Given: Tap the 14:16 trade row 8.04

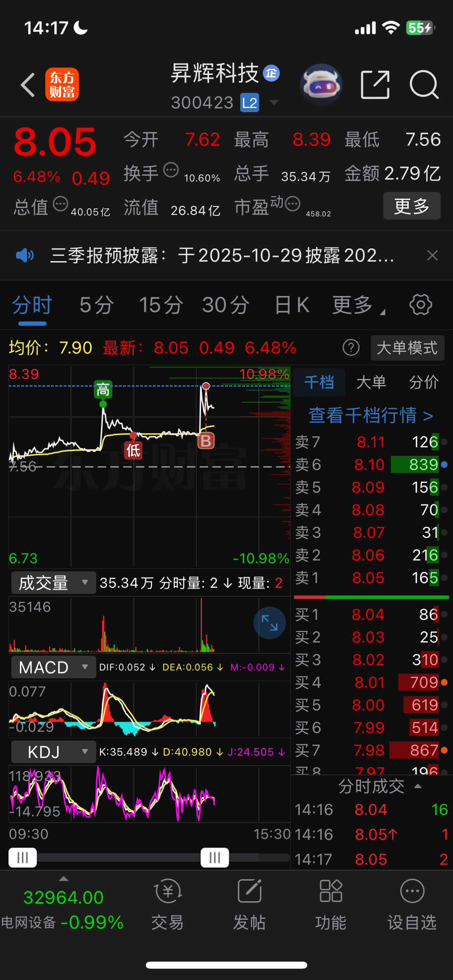Looking at the screenshot, I should tap(371, 810).
